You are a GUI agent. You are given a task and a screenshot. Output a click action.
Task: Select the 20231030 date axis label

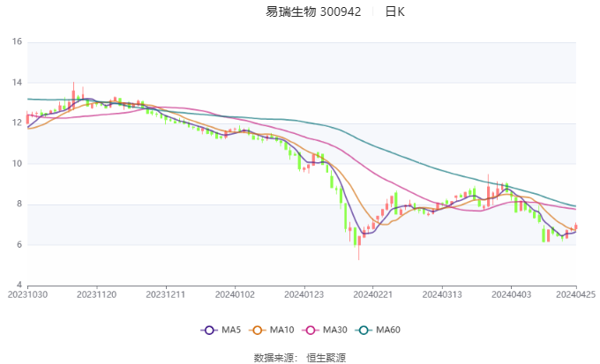(27, 294)
